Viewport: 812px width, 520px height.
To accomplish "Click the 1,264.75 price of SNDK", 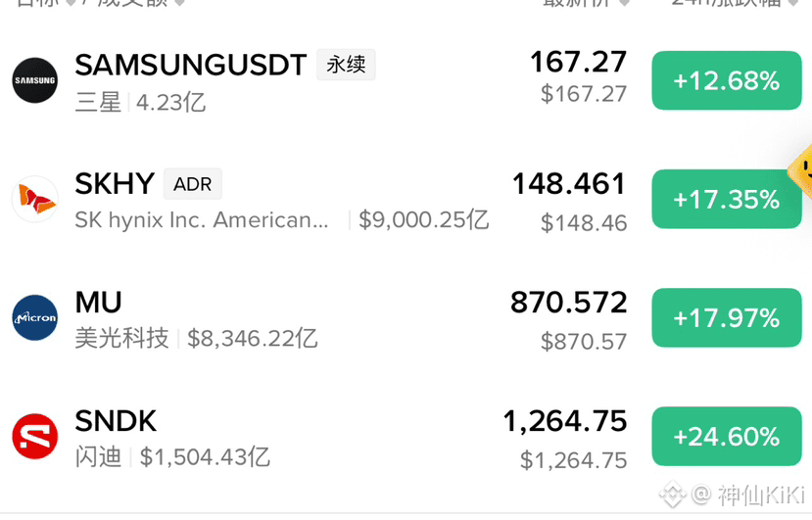I will click(565, 421).
